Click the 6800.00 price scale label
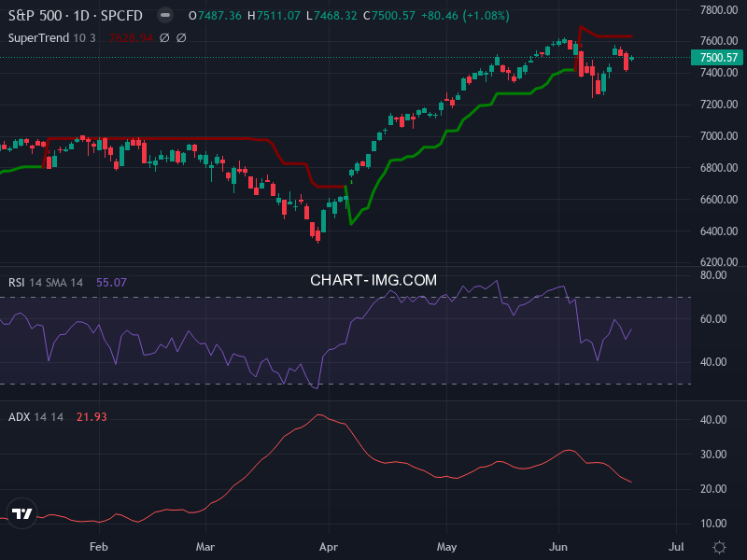The width and height of the screenshot is (747, 560). point(719,168)
